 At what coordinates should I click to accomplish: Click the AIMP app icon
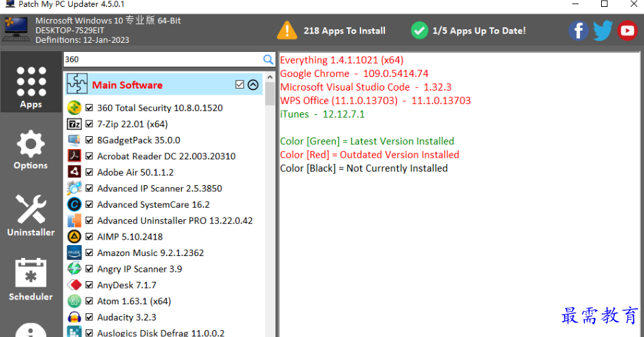tap(74, 237)
